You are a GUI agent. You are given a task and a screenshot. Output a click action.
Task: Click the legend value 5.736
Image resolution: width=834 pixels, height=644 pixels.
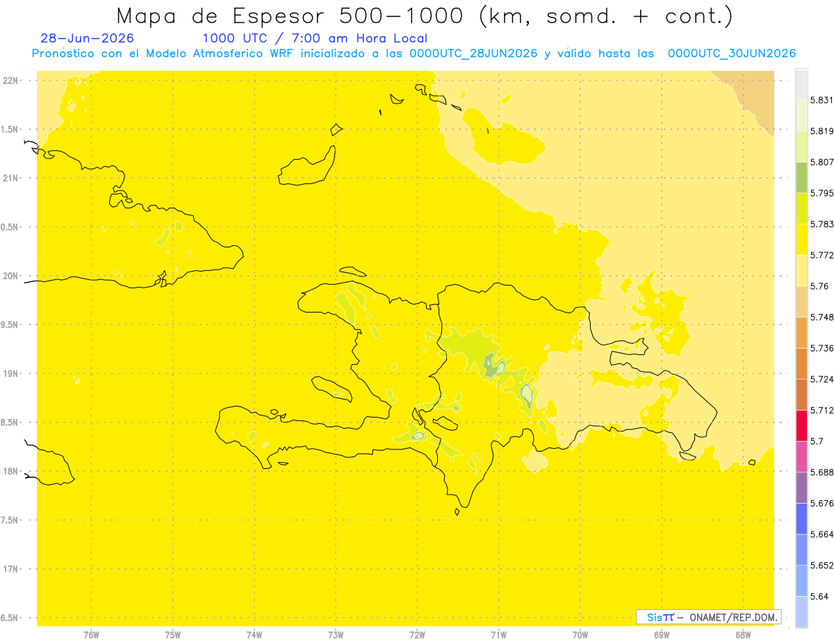[x=822, y=348]
